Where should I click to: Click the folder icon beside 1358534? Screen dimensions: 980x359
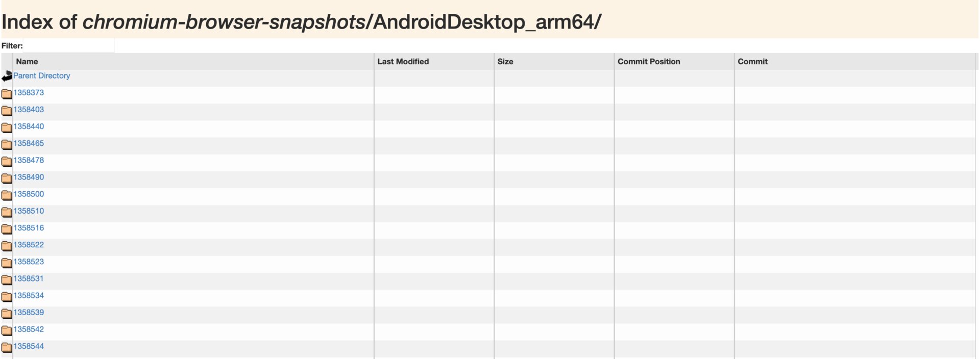pyautogui.click(x=7, y=296)
